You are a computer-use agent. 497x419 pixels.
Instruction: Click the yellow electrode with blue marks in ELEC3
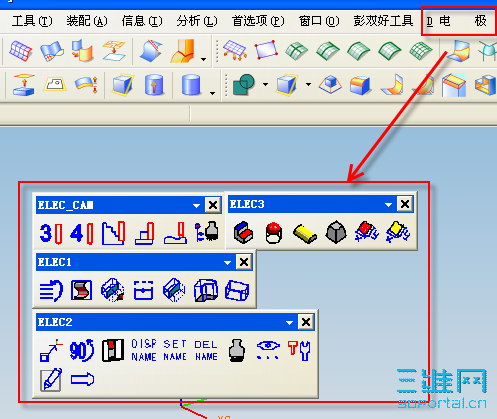tap(398, 231)
